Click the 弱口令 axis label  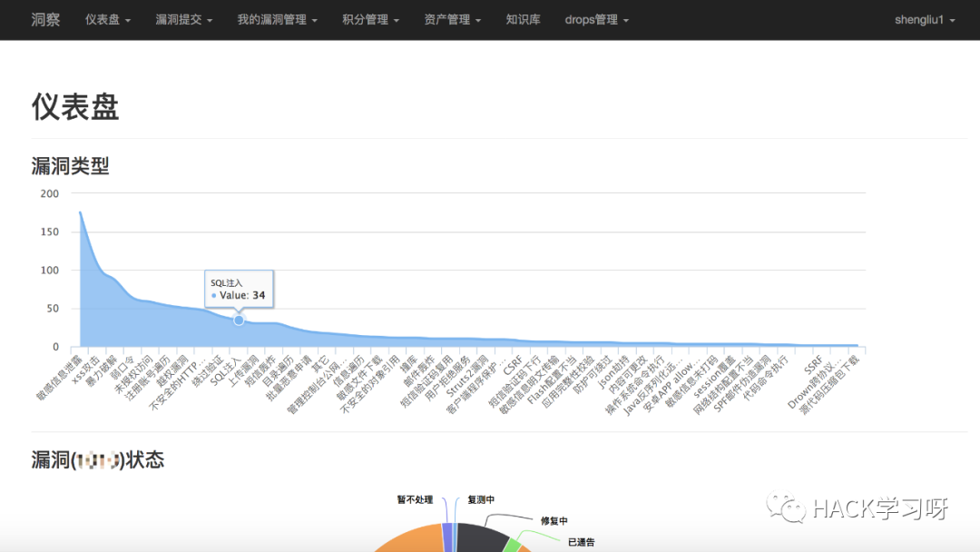(x=123, y=368)
